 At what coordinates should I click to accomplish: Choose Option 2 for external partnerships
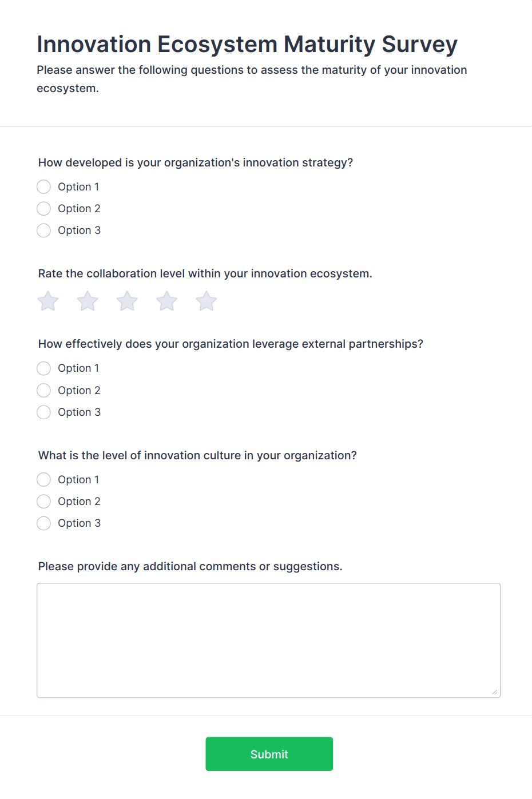[44, 391]
